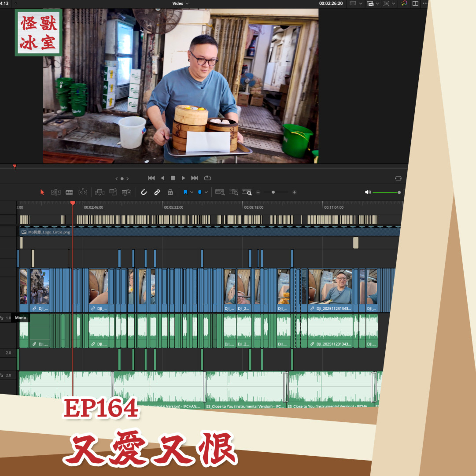Open the Video viewer mode dropdown
Screen dimensions: 476x476
pos(180,3)
